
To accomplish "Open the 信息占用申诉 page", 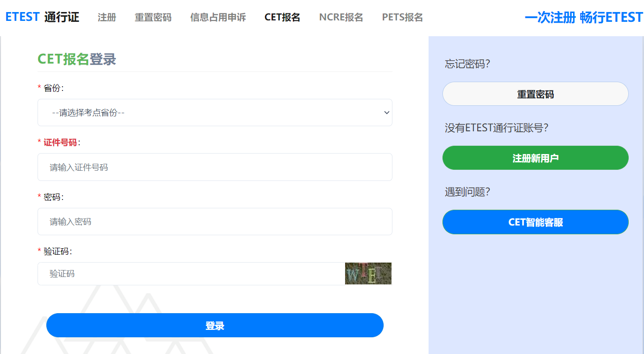I will [x=218, y=18].
